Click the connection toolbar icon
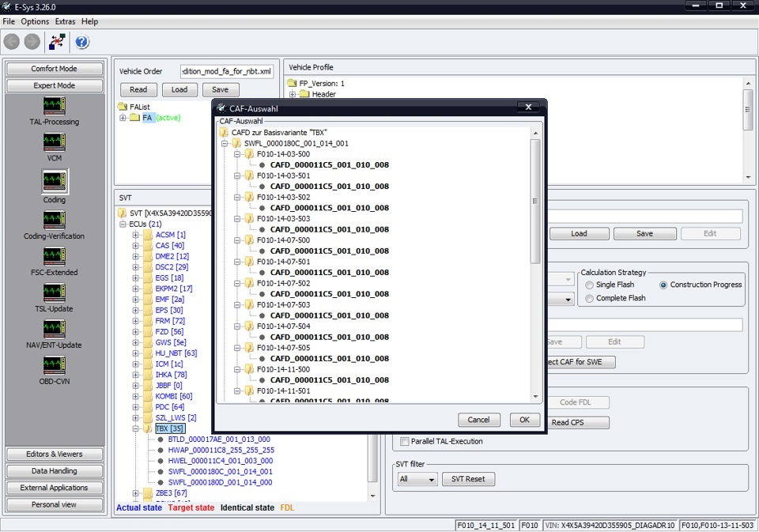Viewport: 759px width, 532px height. click(x=57, y=42)
